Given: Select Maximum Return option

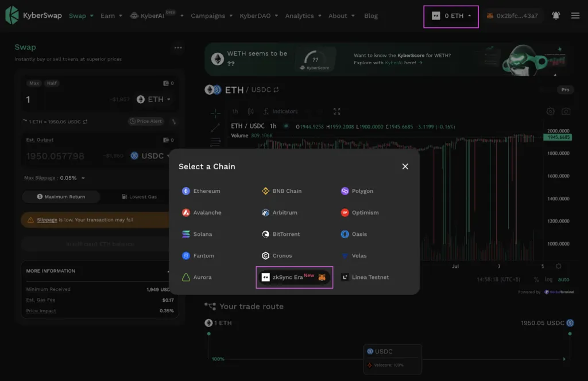Looking at the screenshot, I should pos(61,197).
